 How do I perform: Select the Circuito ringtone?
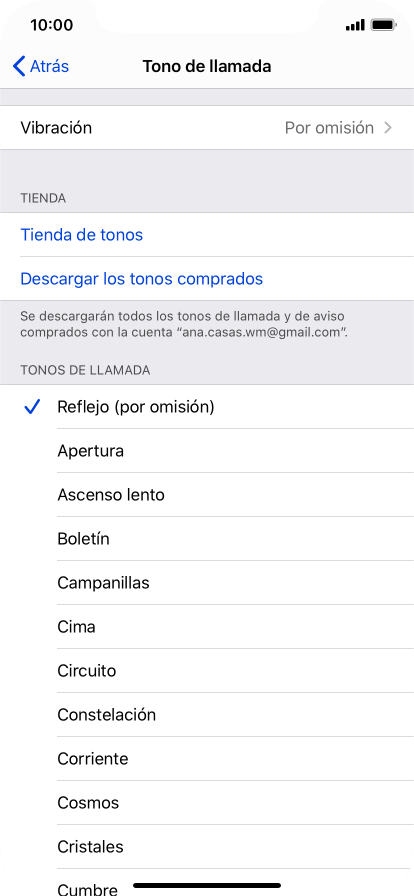point(207,671)
